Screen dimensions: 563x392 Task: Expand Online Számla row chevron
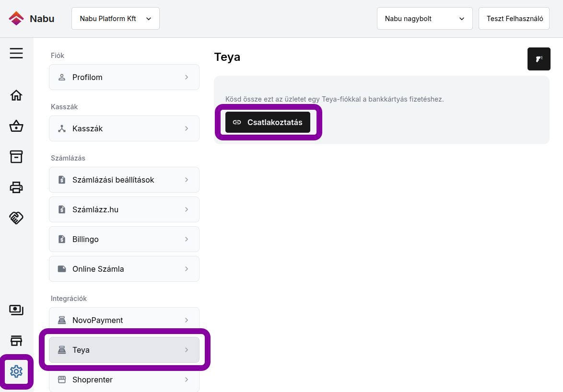pos(187,269)
